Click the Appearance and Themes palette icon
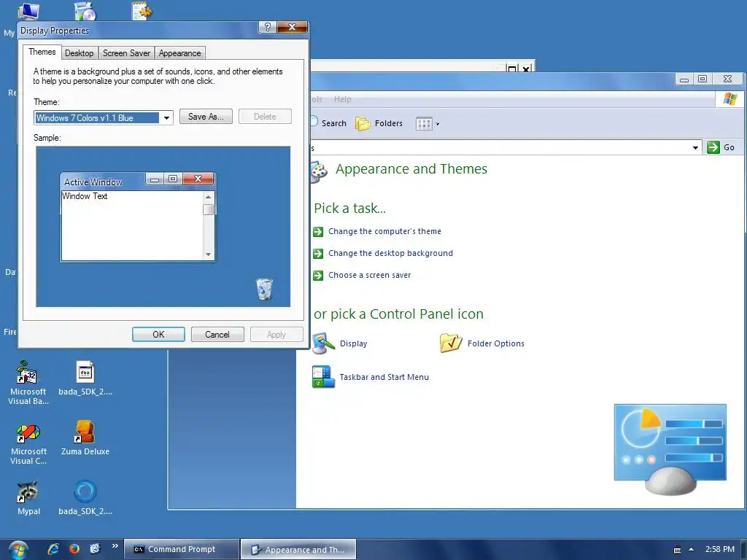747x560 pixels. (320, 171)
